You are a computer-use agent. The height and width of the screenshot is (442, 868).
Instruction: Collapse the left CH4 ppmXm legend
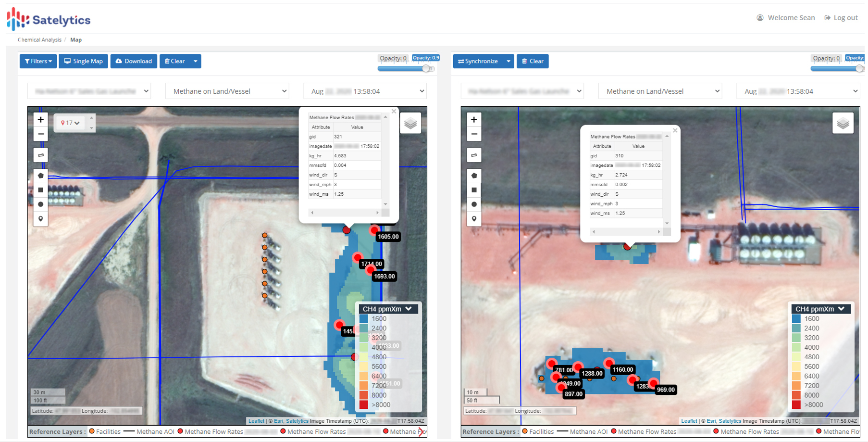click(409, 309)
